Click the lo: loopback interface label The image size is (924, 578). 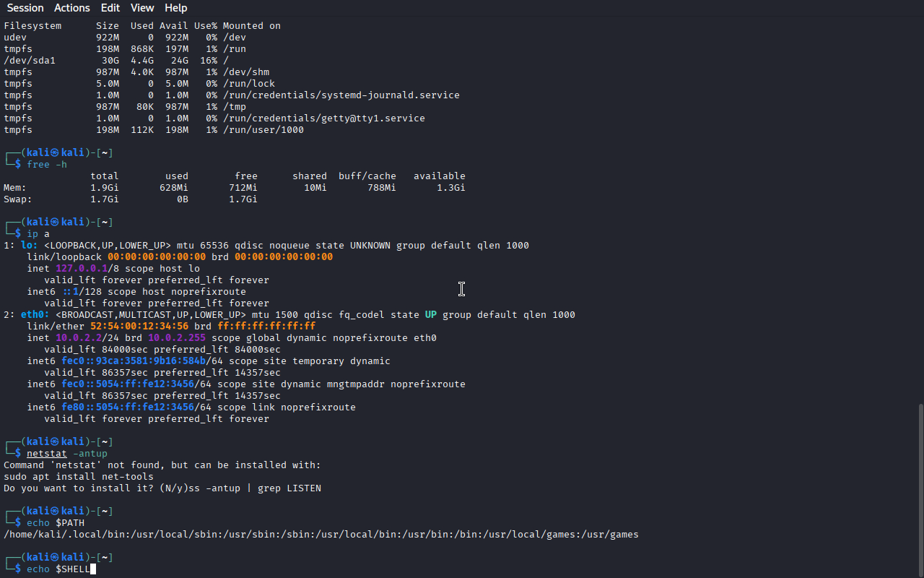coord(30,246)
